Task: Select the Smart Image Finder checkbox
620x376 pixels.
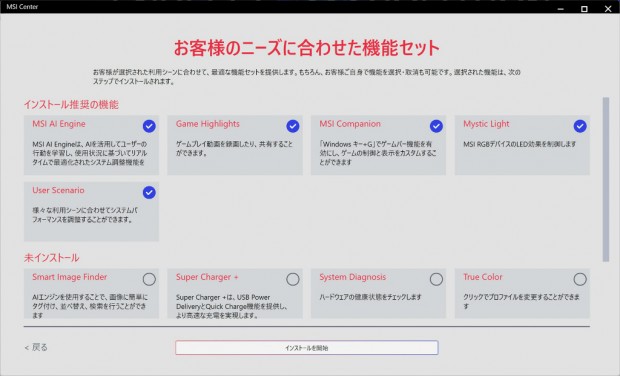Action: (x=149, y=280)
